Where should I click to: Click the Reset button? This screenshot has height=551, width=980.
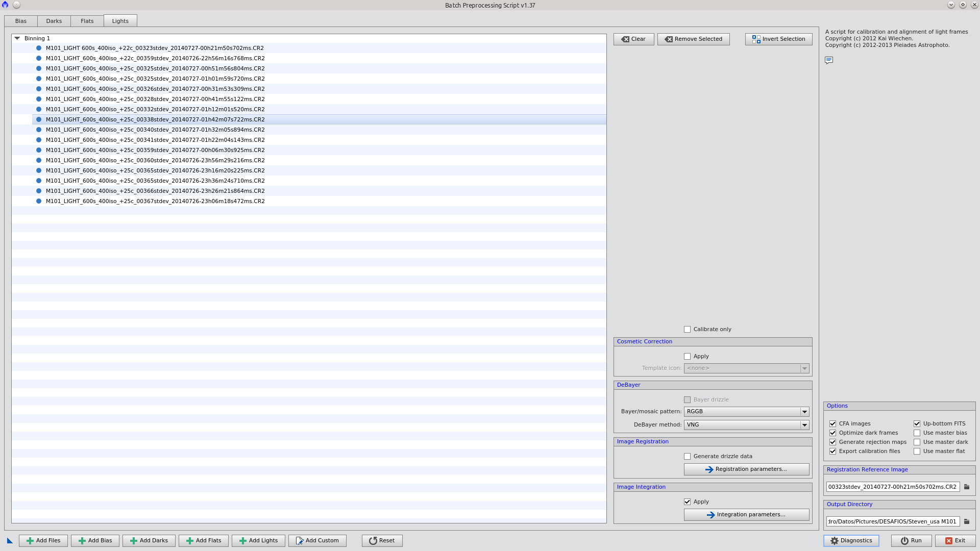coord(382,541)
